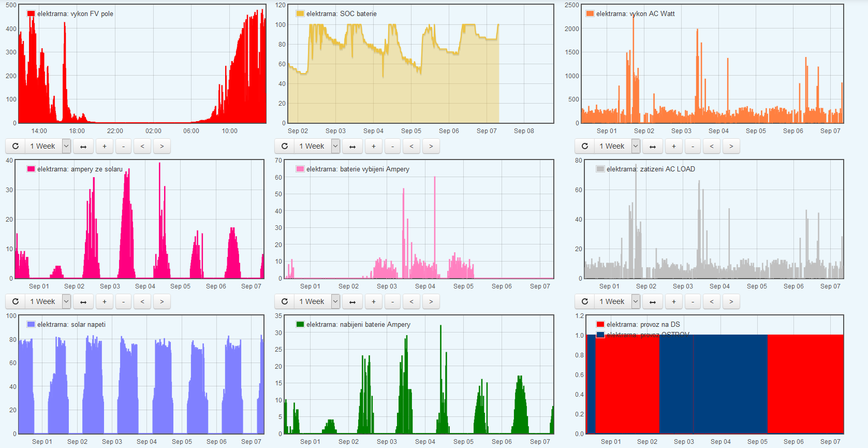868x448 pixels.
Task: Zoom in with plus under baterie vybijeni Ampery
Action: (x=374, y=301)
